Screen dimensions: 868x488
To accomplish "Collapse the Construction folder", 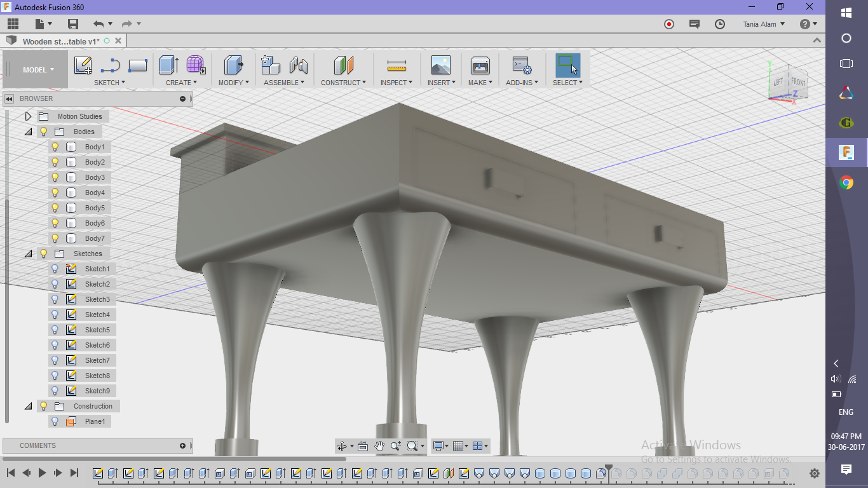I will click(x=28, y=406).
